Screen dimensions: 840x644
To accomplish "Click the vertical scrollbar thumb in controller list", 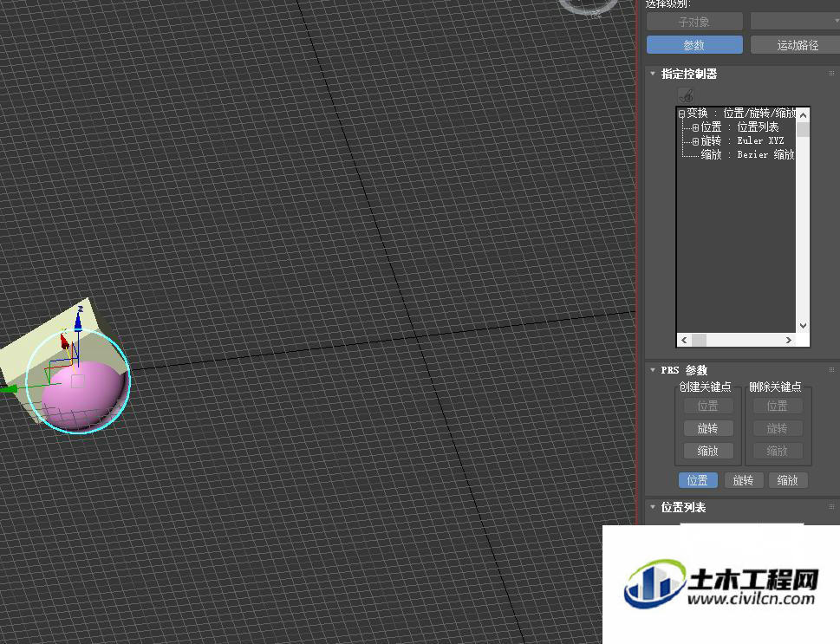I will point(803,130).
